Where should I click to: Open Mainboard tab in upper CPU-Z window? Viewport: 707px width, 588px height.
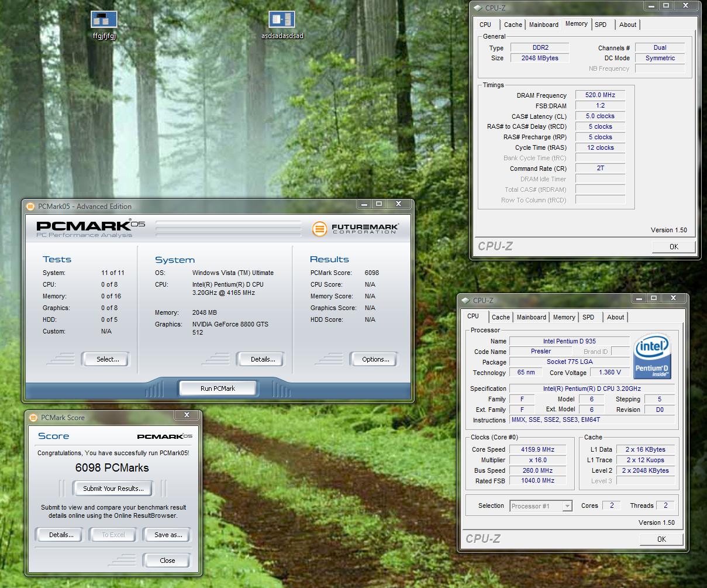click(543, 25)
